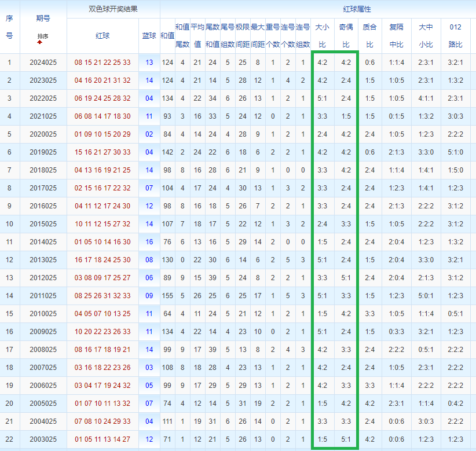Click the 复隔中比 column header
This screenshot has width=476, height=451.
coord(397,35)
